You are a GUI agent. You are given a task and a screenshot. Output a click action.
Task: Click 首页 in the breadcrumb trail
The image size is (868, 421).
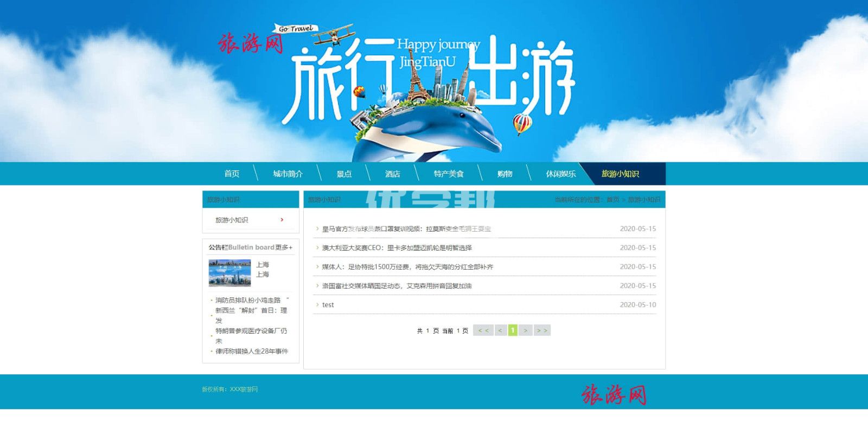612,200
